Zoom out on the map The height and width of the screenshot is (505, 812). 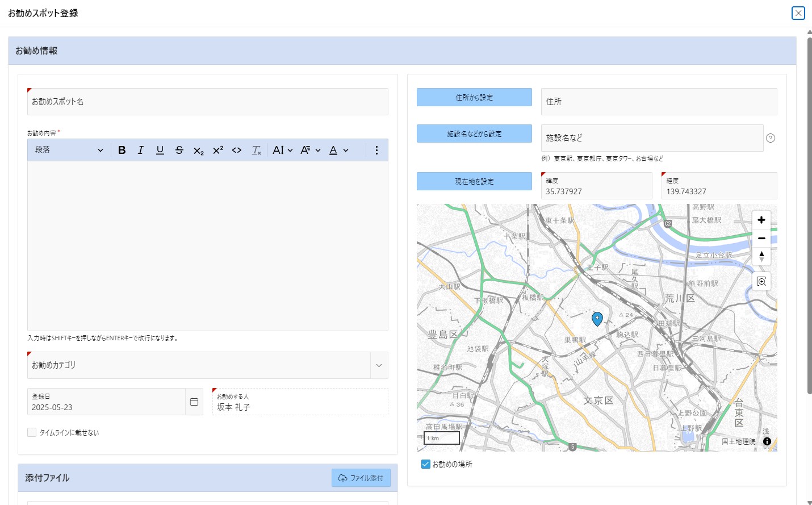click(761, 238)
